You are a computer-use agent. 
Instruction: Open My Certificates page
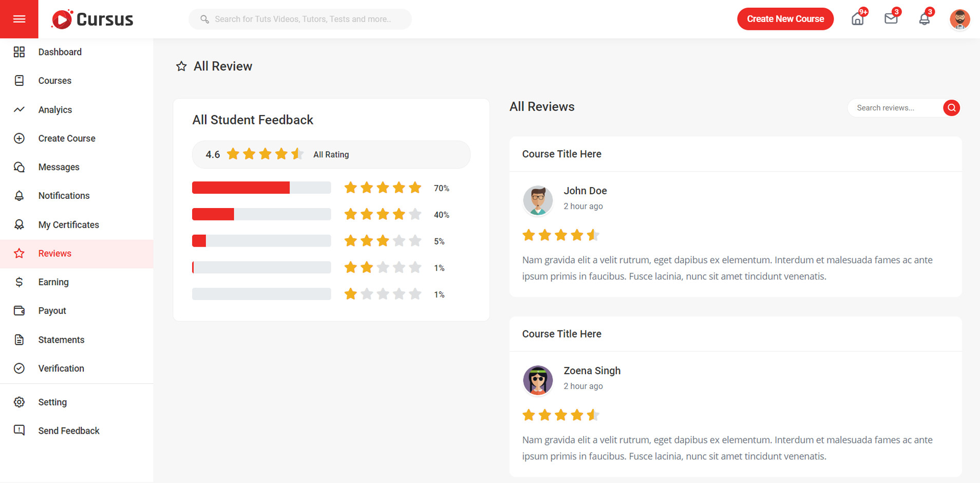[68, 225]
